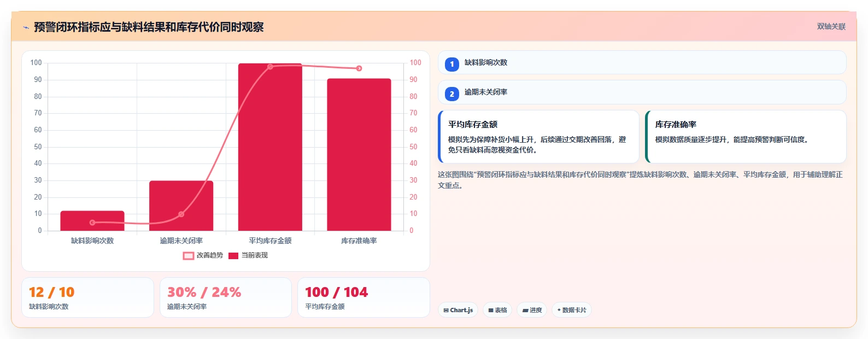This screenshot has height=339, width=868.
Task: Click the summary paragraph starting 这张图围绕
Action: 641,180
